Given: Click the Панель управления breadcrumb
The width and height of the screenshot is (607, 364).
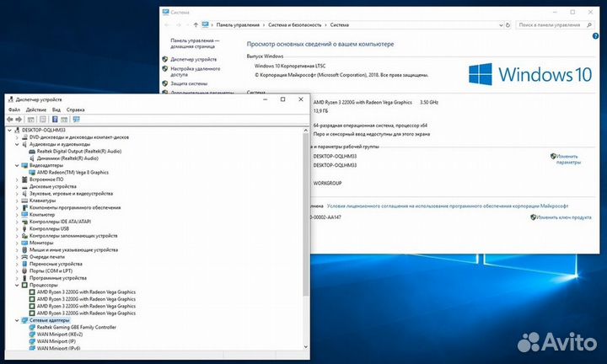Looking at the screenshot, I should pos(238,24).
